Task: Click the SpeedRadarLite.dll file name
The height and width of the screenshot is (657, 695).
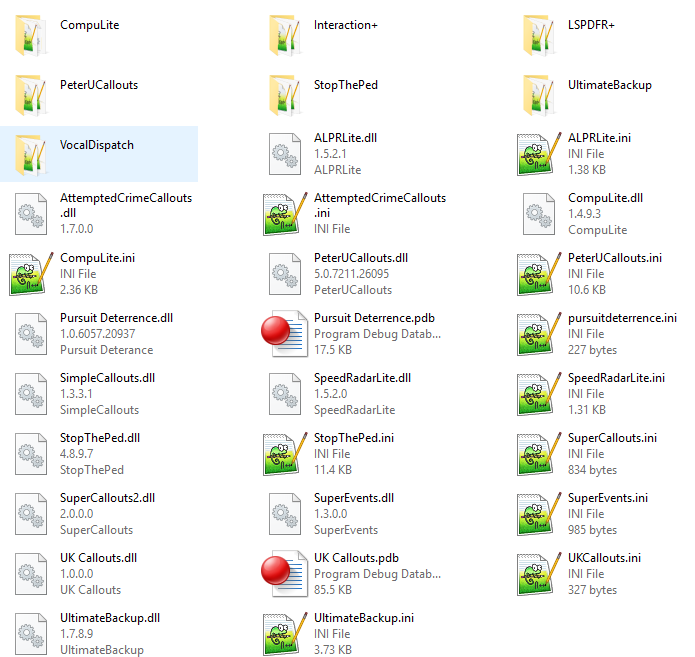Action: point(362,378)
